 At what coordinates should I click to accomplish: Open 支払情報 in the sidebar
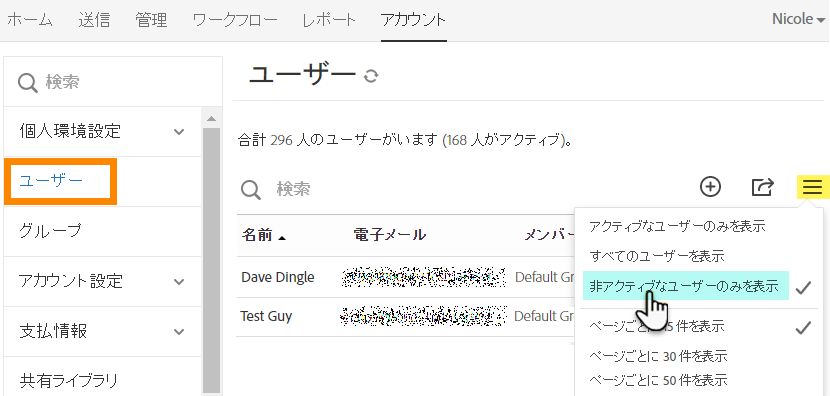pos(53,331)
